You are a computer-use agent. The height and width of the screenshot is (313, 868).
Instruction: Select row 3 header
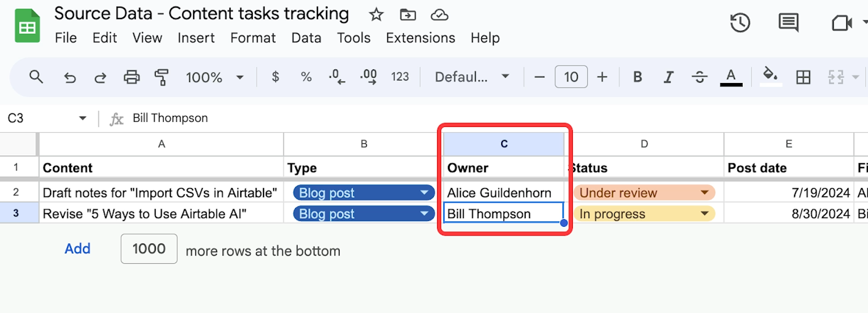click(16, 213)
